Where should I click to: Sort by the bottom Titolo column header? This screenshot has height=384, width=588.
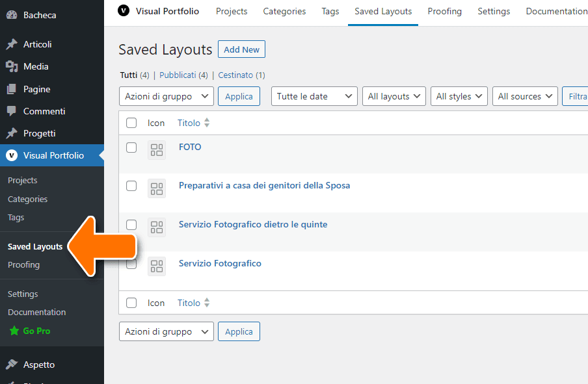[x=189, y=303]
